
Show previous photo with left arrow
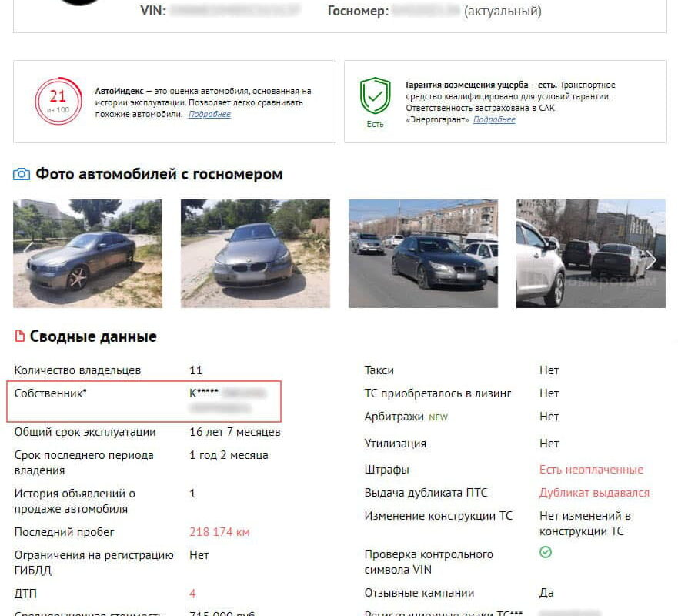[x=27, y=248]
